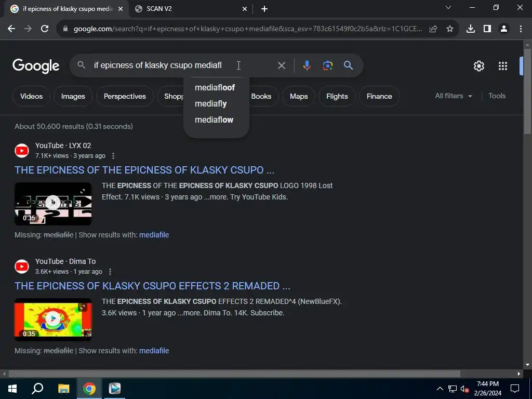
Task: Share this page via the address bar icon
Action: 433,29
